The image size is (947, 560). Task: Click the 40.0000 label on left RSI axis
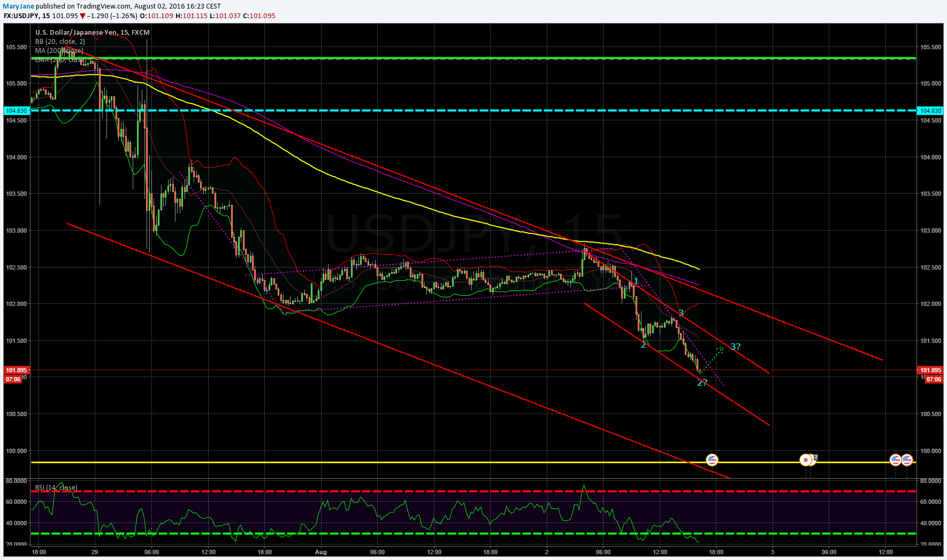[x=16, y=523]
